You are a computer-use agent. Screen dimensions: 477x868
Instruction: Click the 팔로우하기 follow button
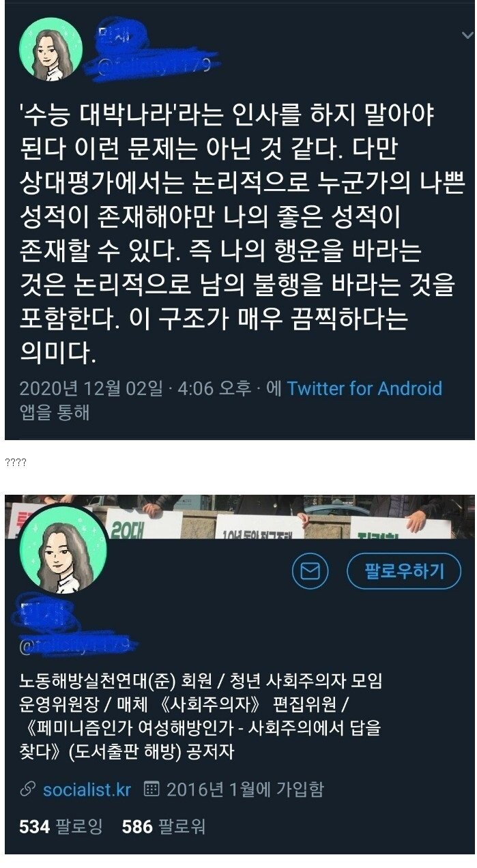(404, 571)
